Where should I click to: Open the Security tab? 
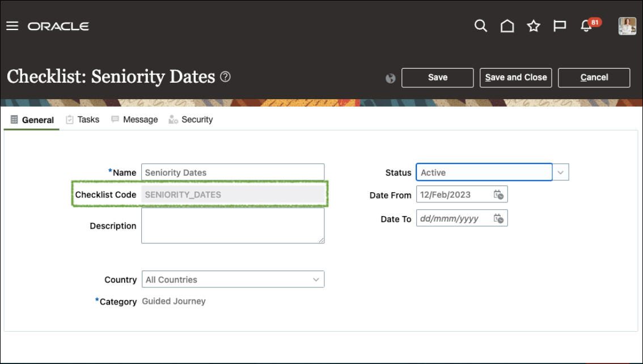click(191, 120)
